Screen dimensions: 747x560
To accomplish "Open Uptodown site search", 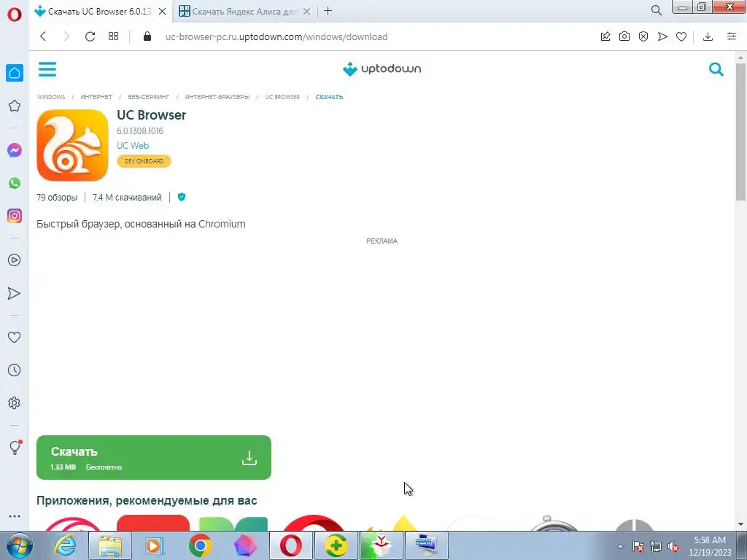I will [716, 69].
